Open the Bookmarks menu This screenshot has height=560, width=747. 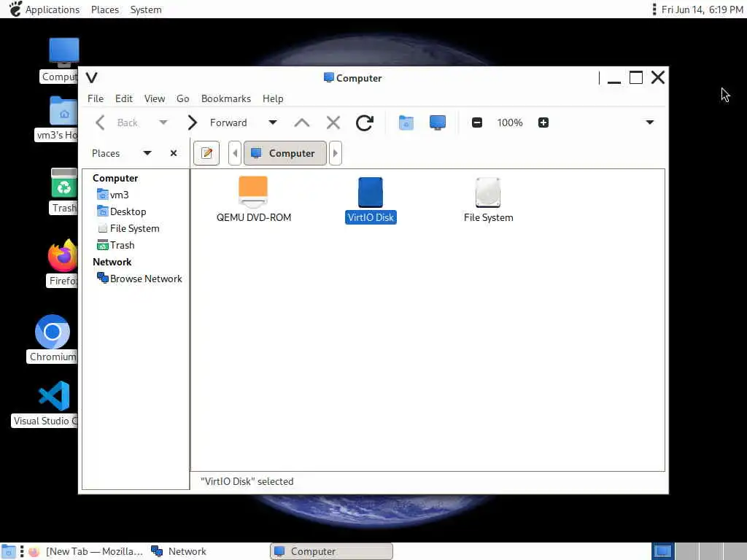(x=226, y=98)
